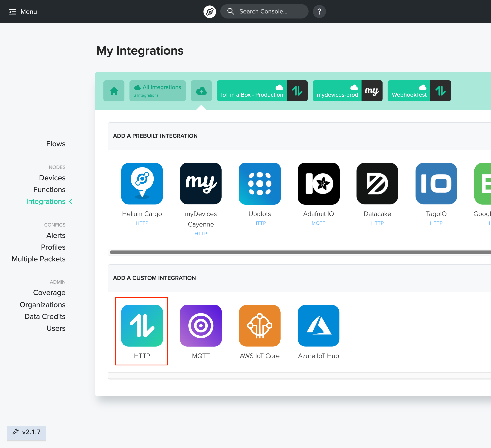Screen dimensions: 491x448
Task: Click the 3 Integrations count text
Action: click(x=146, y=95)
